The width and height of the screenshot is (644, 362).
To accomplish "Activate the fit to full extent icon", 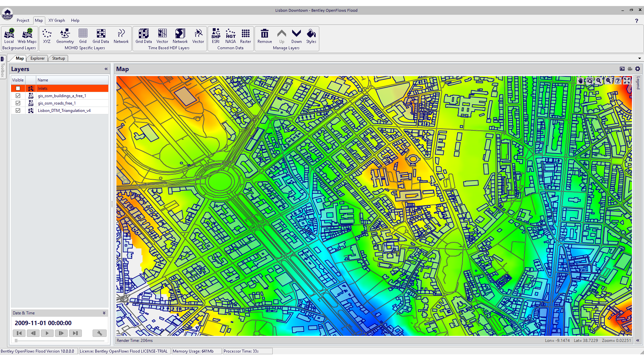I will (627, 80).
